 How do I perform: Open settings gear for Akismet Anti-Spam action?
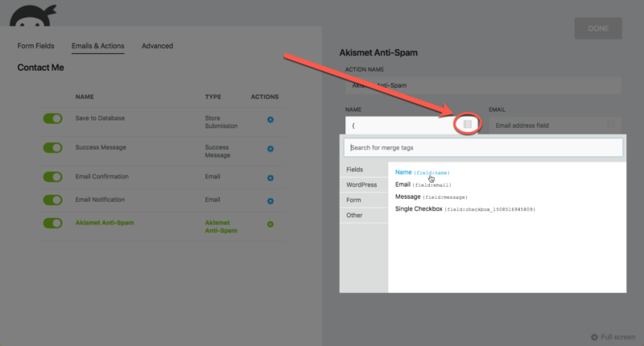click(270, 224)
